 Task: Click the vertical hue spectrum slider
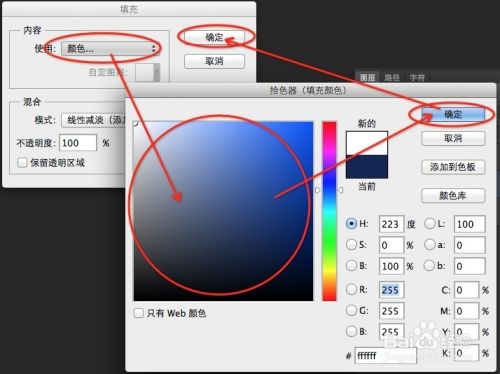[x=329, y=211]
